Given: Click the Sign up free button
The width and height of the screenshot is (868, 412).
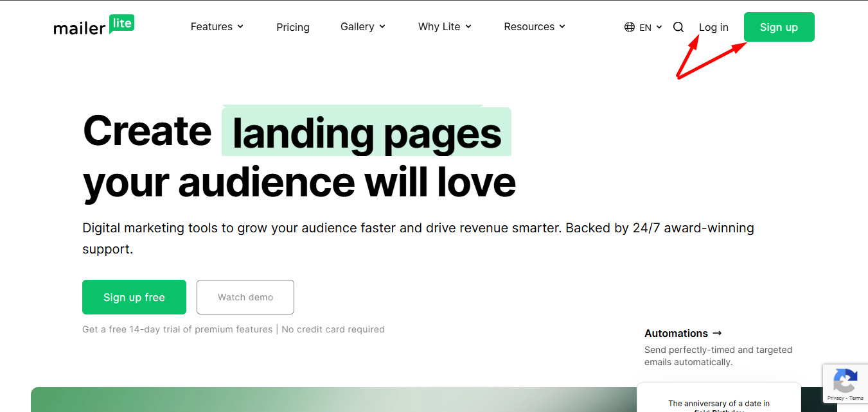Looking at the screenshot, I should pyautogui.click(x=134, y=297).
